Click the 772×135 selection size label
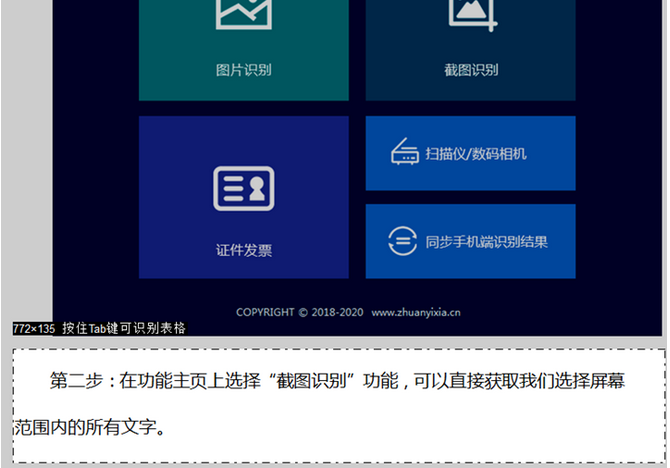This screenshot has width=670, height=468. pos(34,329)
